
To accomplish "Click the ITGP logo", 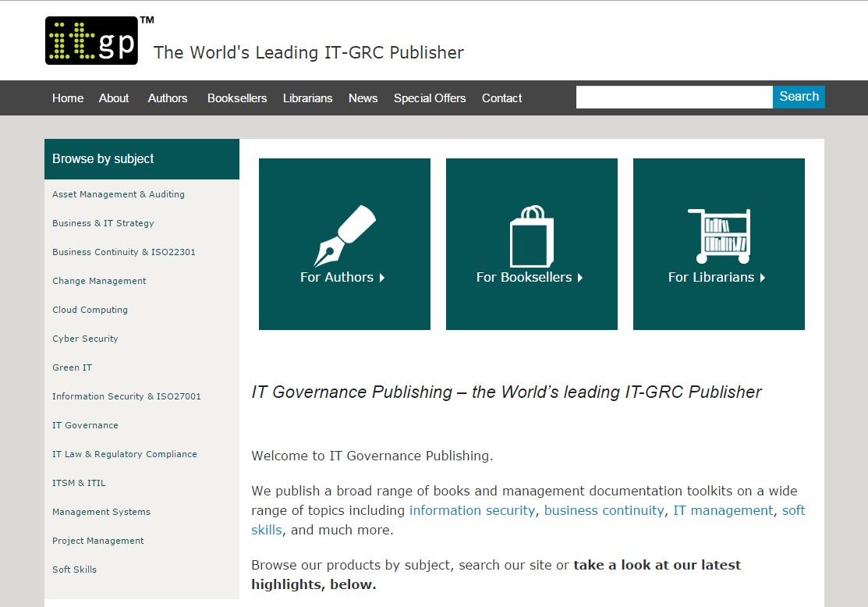I will tap(91, 41).
